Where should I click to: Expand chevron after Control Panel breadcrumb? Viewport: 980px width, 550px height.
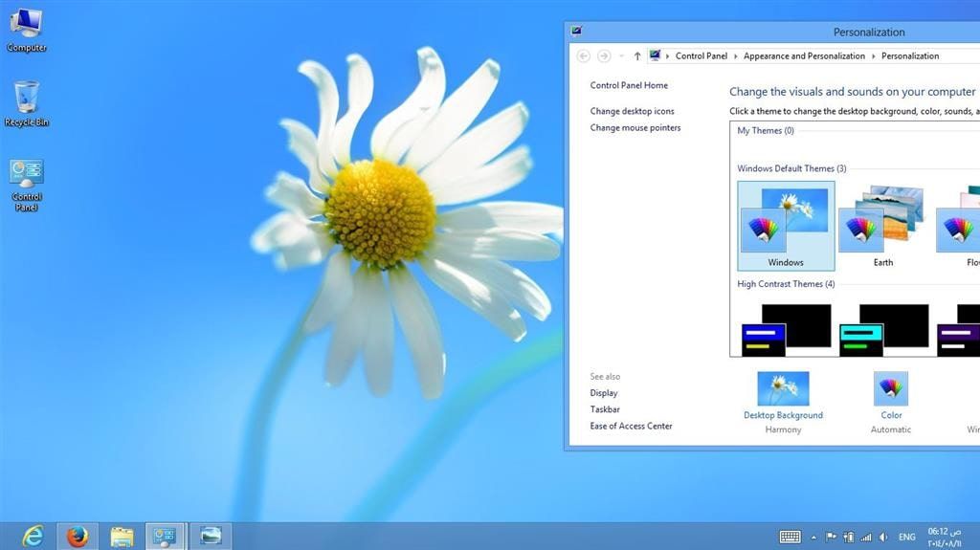(x=736, y=56)
